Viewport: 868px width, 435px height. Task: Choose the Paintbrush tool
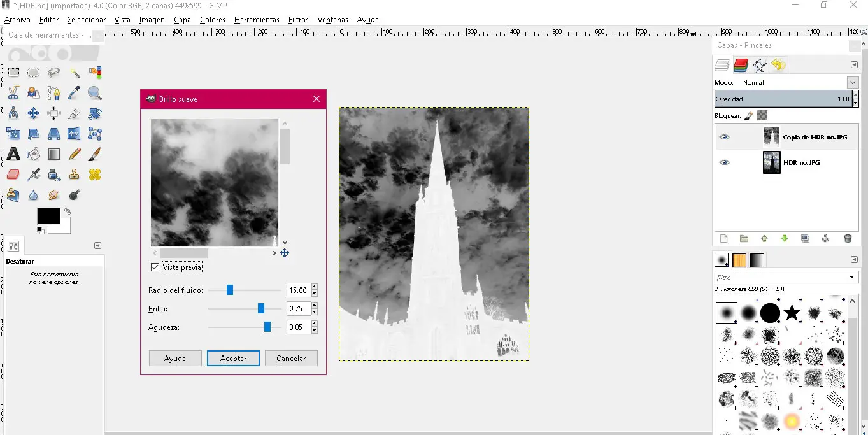(x=95, y=154)
